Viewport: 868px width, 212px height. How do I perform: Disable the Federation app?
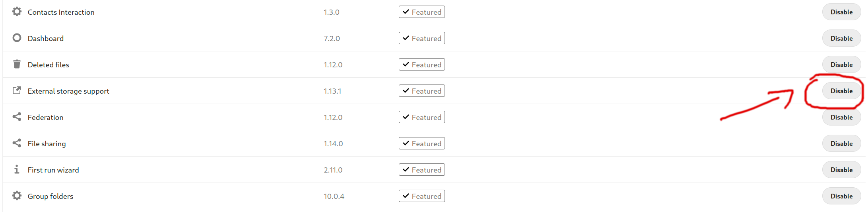point(841,117)
